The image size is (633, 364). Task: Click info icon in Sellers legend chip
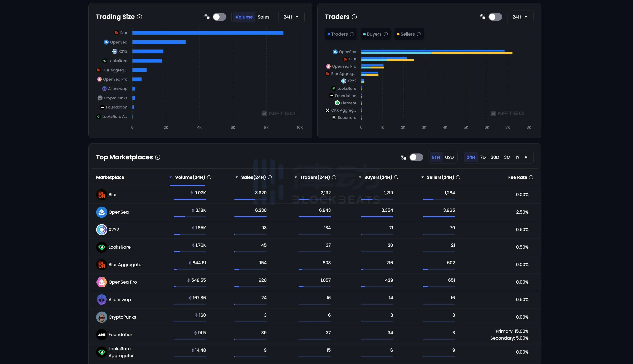pyautogui.click(x=419, y=34)
